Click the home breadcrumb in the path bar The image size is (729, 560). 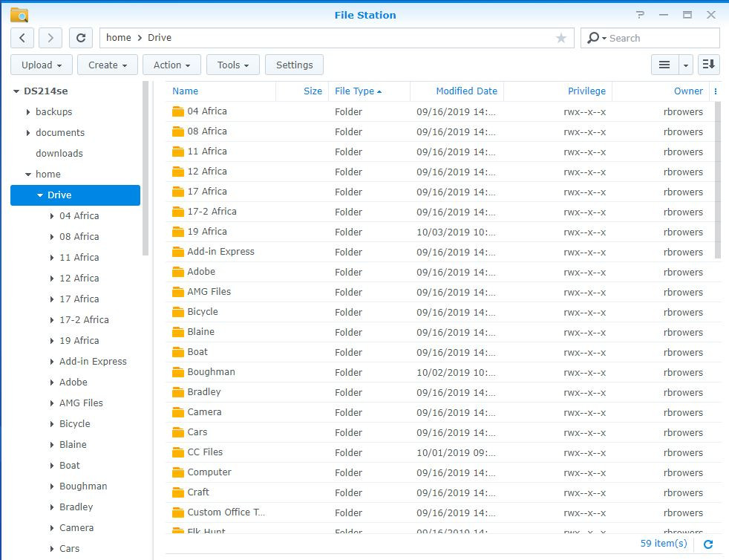(118, 38)
